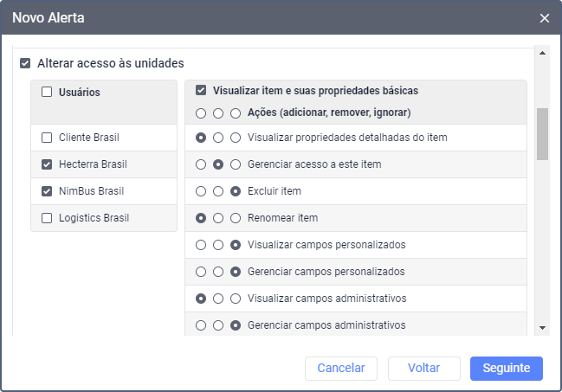Uncheck the NimBus Brasil user
This screenshot has height=392, width=562.
coord(47,191)
